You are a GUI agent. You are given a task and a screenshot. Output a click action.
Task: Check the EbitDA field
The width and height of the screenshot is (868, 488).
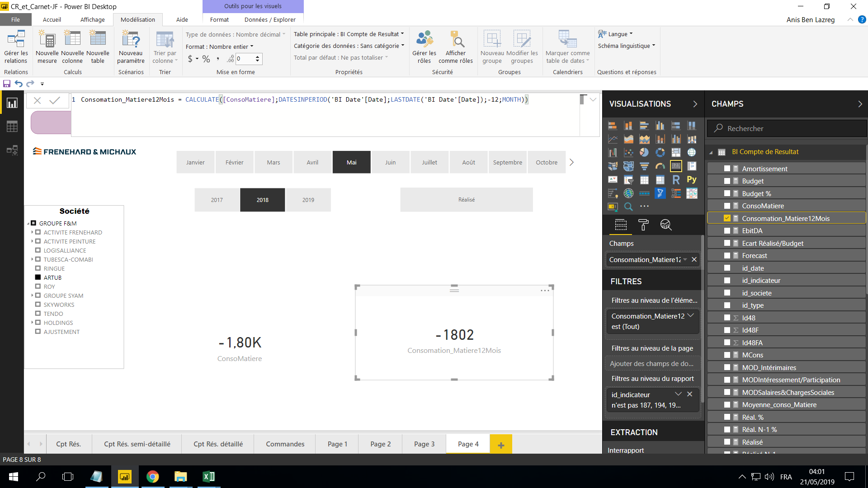coord(727,230)
